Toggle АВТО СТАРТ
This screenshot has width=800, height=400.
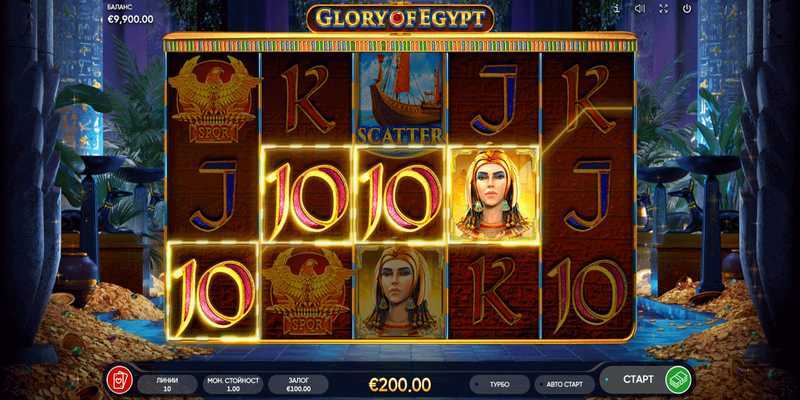(x=564, y=384)
